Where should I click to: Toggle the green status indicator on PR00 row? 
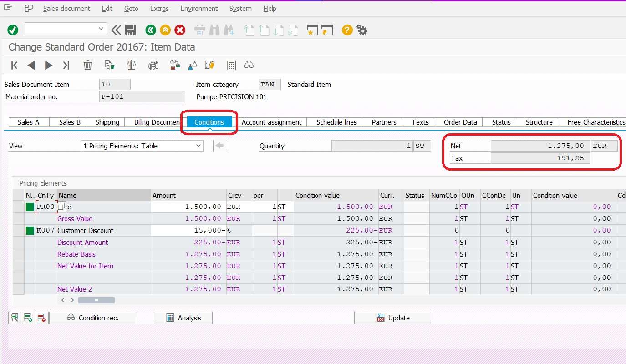[x=30, y=207]
